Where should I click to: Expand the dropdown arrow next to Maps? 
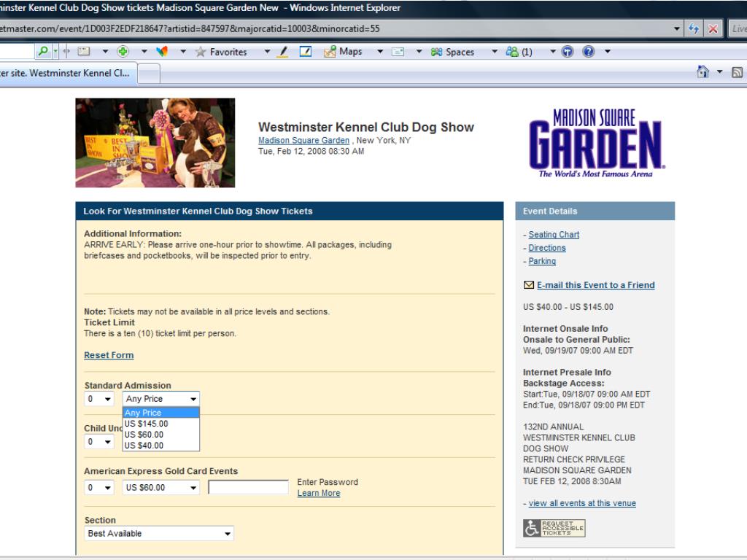point(380,52)
